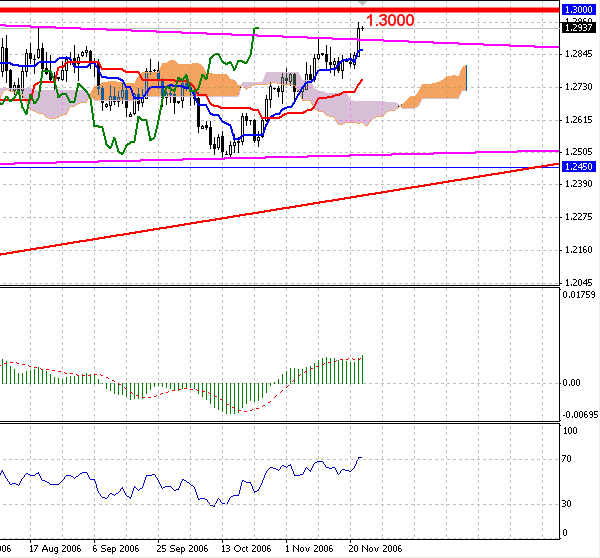Click the black 1.2937 current price tag
Image resolution: width=600 pixels, height=558 pixels.
pos(579,28)
